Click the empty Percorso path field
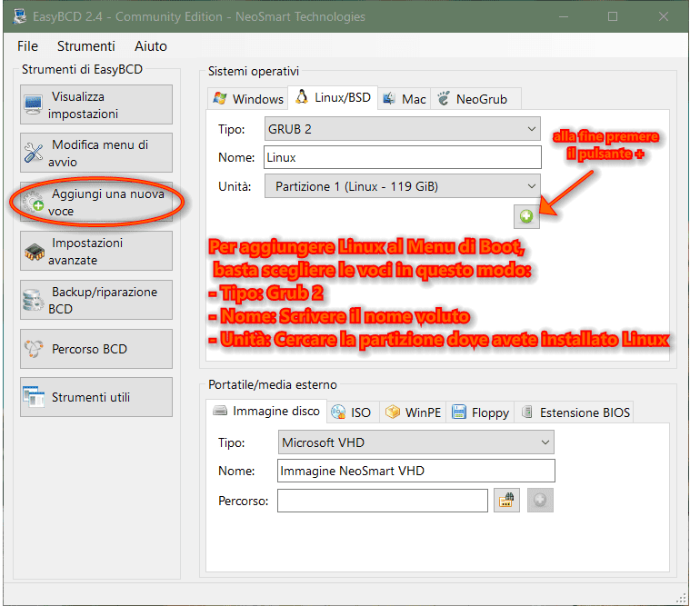Image resolution: width=700 pixels, height=606 pixels. pos(382,501)
